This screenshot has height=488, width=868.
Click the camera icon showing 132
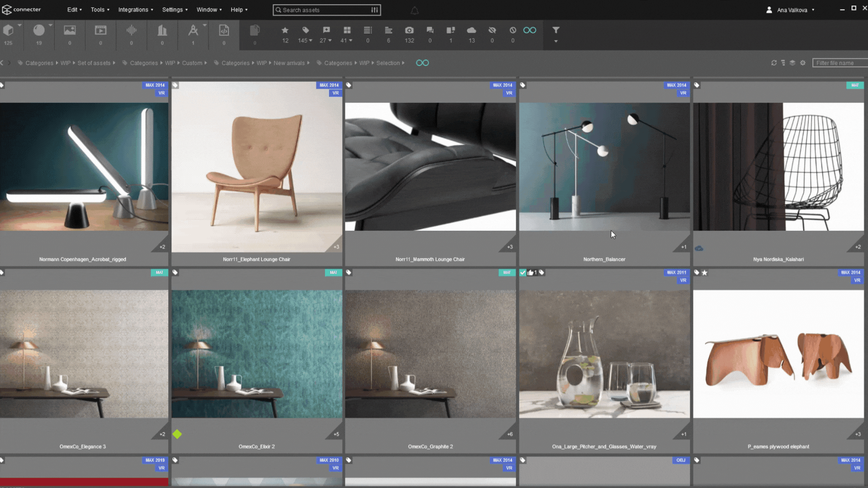point(409,30)
